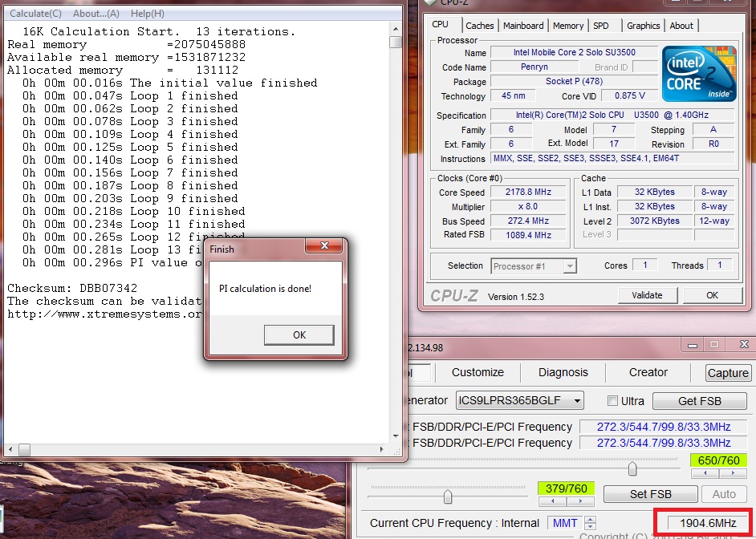Click the Package value Socket P (478)
Image resolution: width=756 pixels, height=539 pixels.
[x=575, y=81]
